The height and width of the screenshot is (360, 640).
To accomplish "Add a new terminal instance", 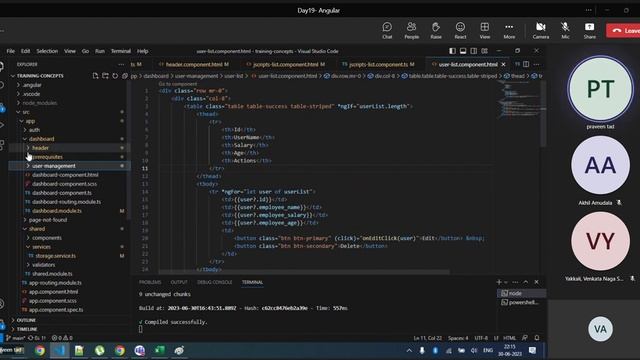I will pos(499,282).
